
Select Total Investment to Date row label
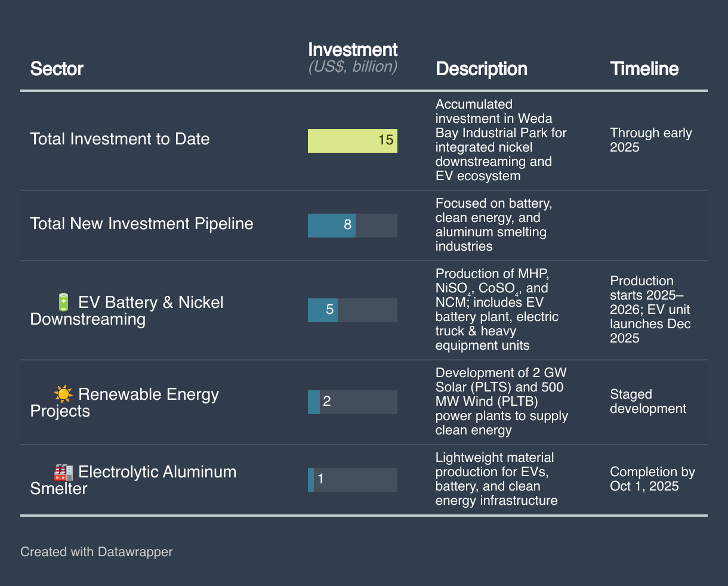(x=120, y=139)
